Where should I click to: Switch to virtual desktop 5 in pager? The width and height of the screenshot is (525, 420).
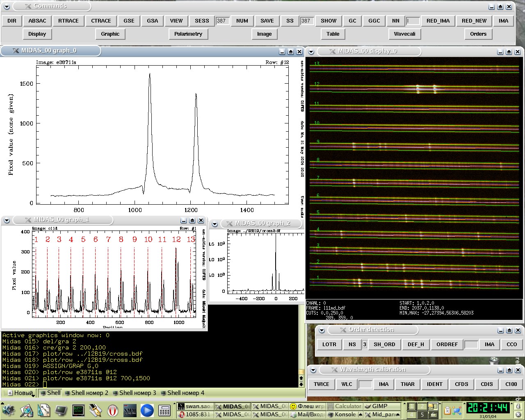click(422, 415)
